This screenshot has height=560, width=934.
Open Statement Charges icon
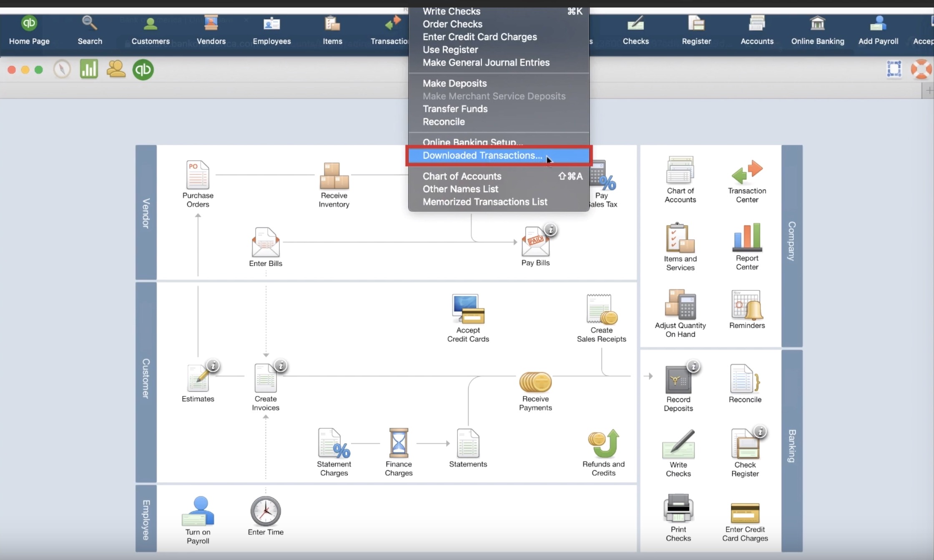[x=334, y=443]
